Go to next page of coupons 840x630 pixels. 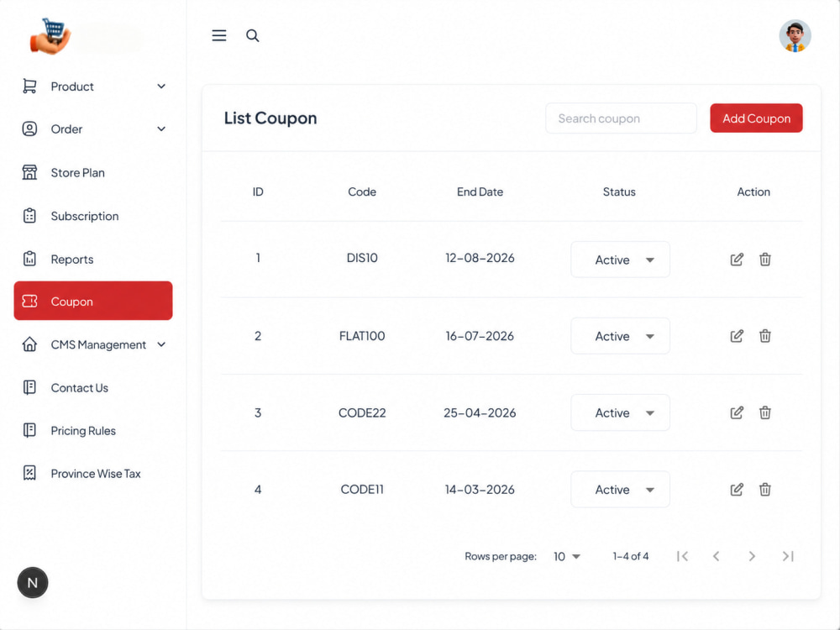pyautogui.click(x=752, y=556)
